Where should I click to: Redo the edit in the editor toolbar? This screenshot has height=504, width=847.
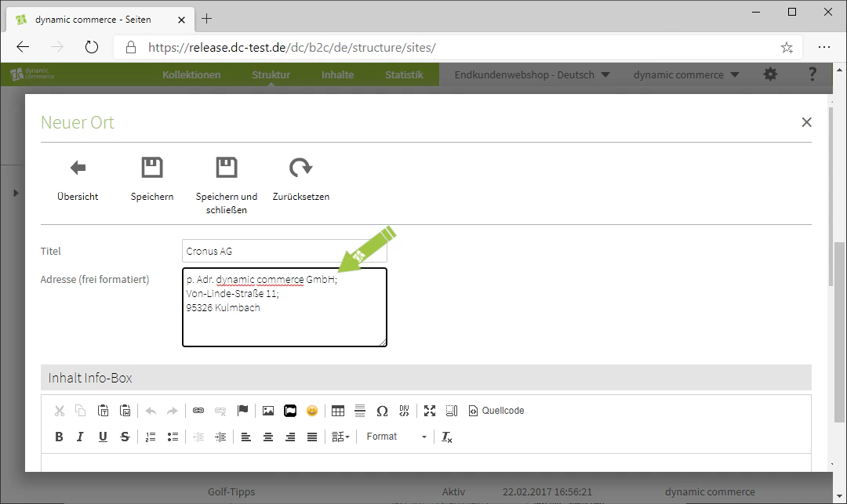pyautogui.click(x=173, y=411)
